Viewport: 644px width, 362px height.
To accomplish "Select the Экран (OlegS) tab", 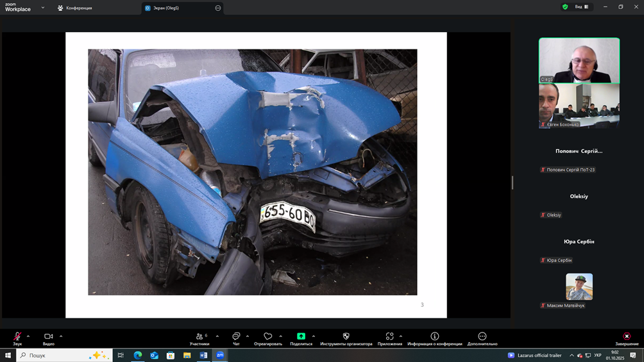I will 165,8.
